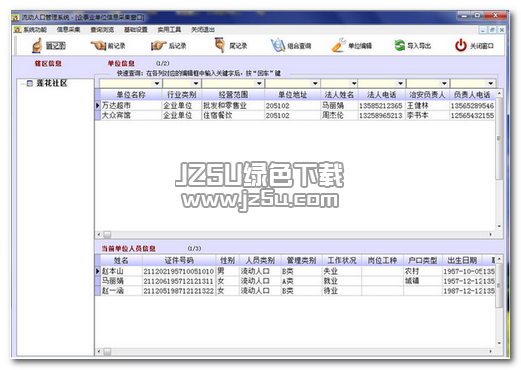Click ID number 211205198712121322
The width and height of the screenshot is (521, 370).
(178, 291)
